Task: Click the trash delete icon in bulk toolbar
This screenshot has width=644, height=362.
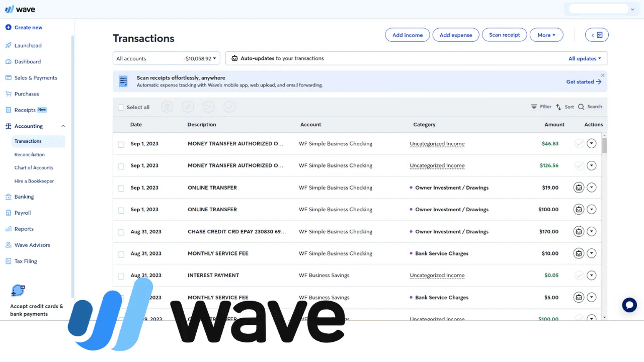Action: tap(167, 107)
